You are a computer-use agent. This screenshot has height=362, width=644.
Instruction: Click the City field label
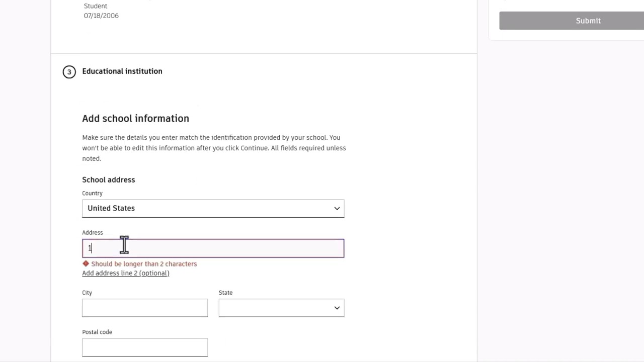point(87,293)
